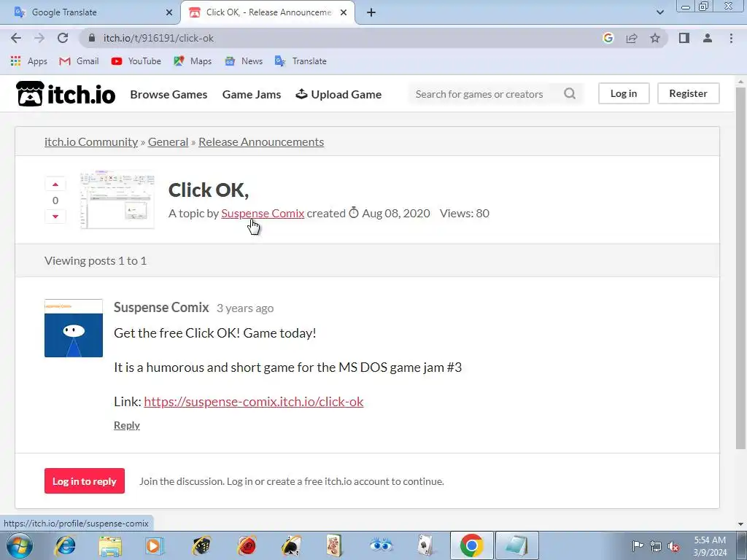Open the YouTube bookmark

click(136, 61)
